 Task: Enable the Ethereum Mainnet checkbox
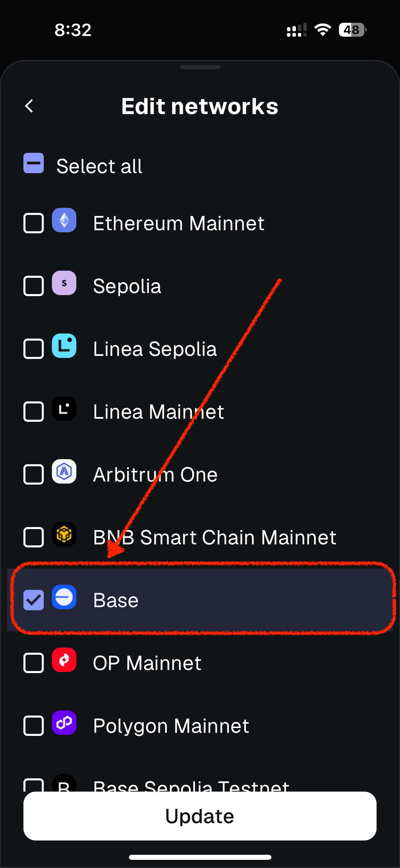[x=34, y=223]
